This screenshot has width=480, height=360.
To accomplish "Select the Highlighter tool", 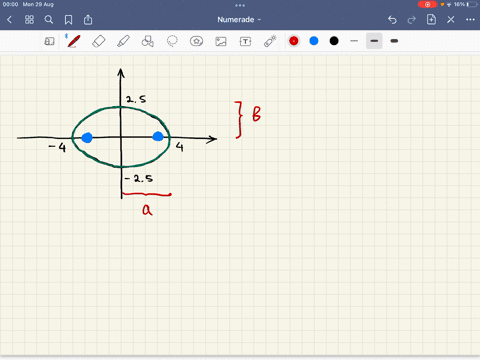I will (x=123, y=41).
